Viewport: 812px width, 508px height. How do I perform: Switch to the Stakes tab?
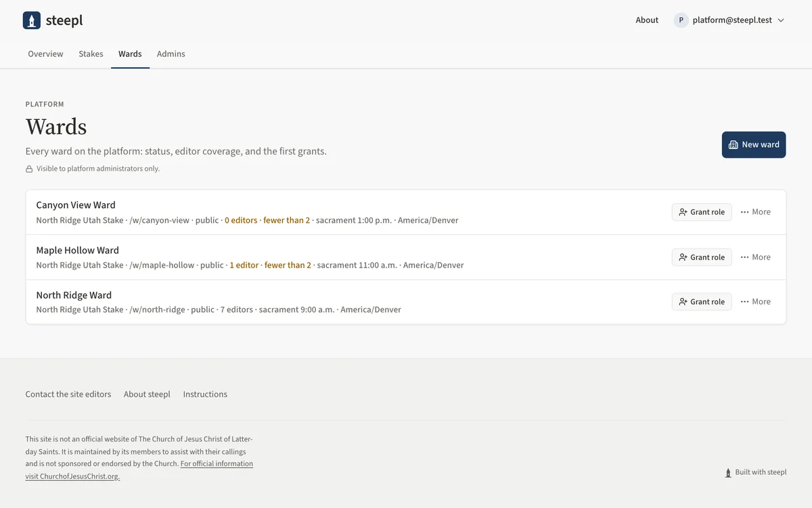coord(91,54)
